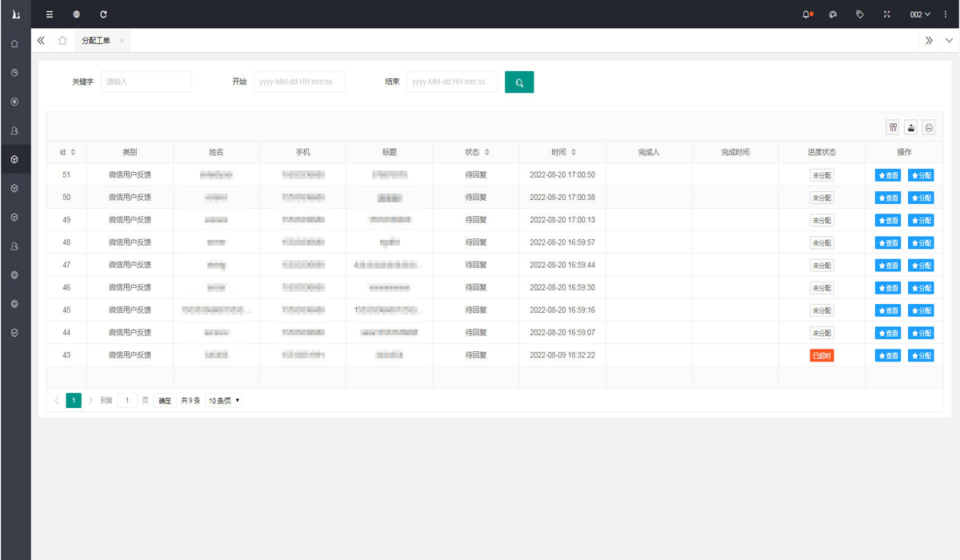Open the theme palette icon

(x=833, y=14)
